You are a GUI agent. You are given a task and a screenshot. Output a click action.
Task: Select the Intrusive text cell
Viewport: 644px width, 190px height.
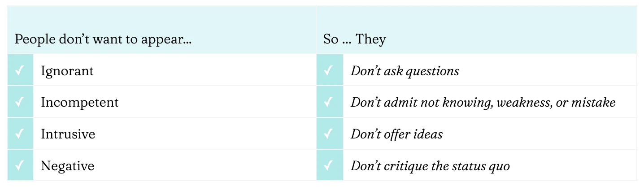(x=68, y=134)
